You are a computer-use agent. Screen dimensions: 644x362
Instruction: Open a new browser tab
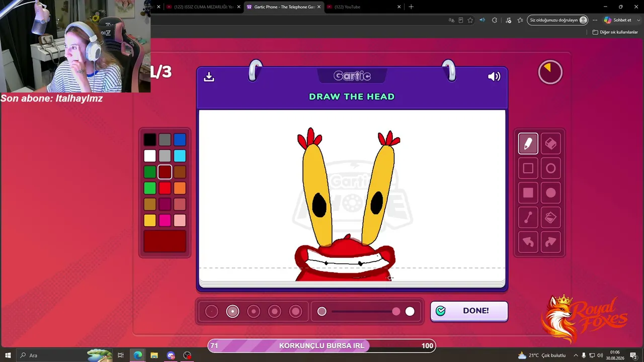(411, 7)
